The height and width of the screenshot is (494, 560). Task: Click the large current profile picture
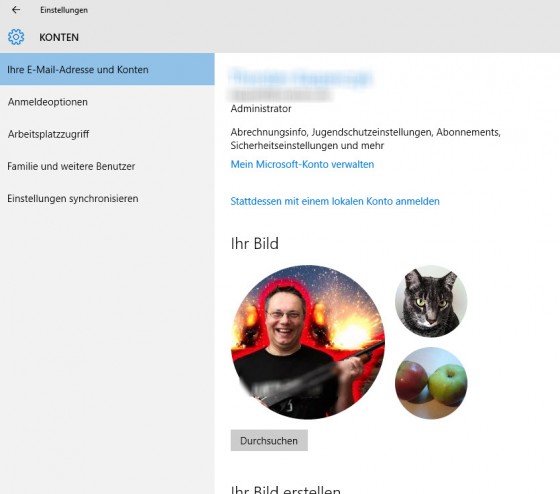[x=308, y=342]
